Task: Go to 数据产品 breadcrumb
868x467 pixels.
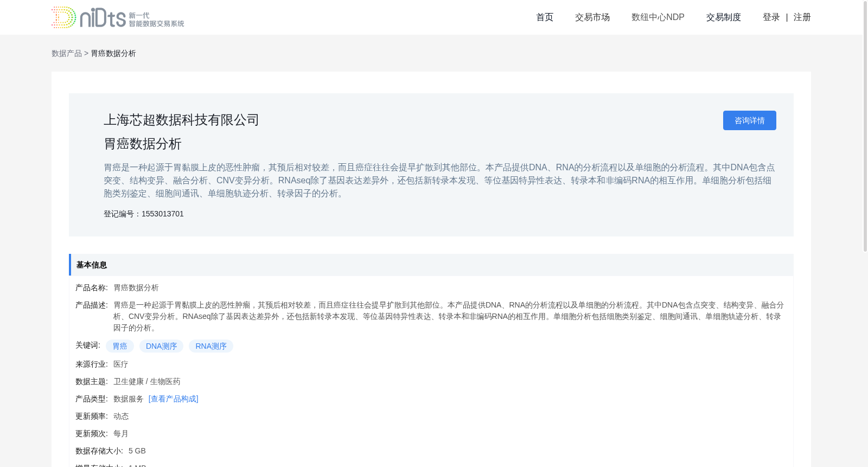Action: click(x=67, y=53)
